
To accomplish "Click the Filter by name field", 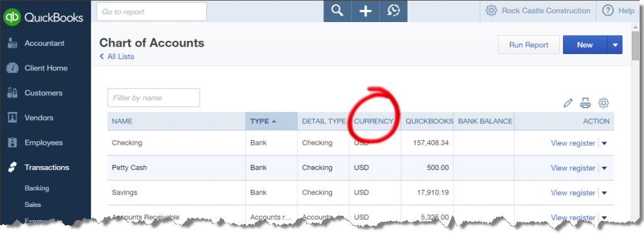I will click(x=153, y=97).
